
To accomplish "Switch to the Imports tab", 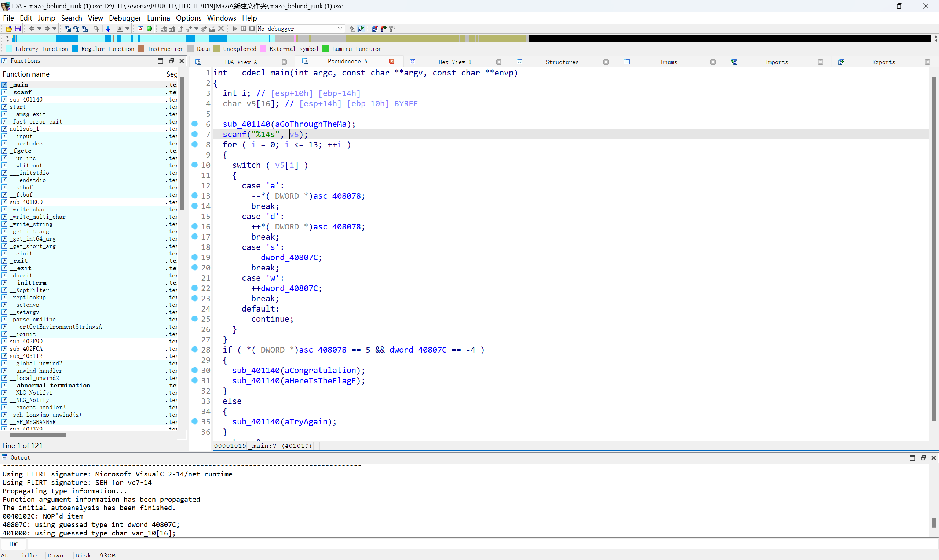I will 776,62.
